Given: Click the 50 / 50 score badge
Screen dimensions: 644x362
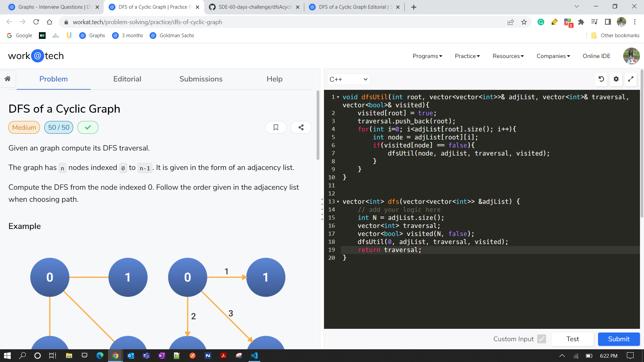Looking at the screenshot, I should 59,127.
